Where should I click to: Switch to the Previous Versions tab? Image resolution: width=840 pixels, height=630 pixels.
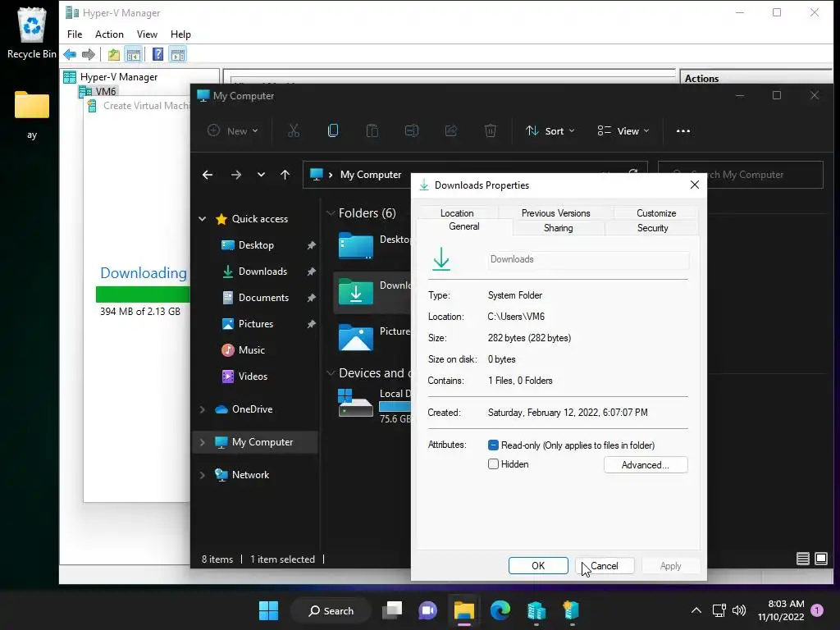coord(555,213)
